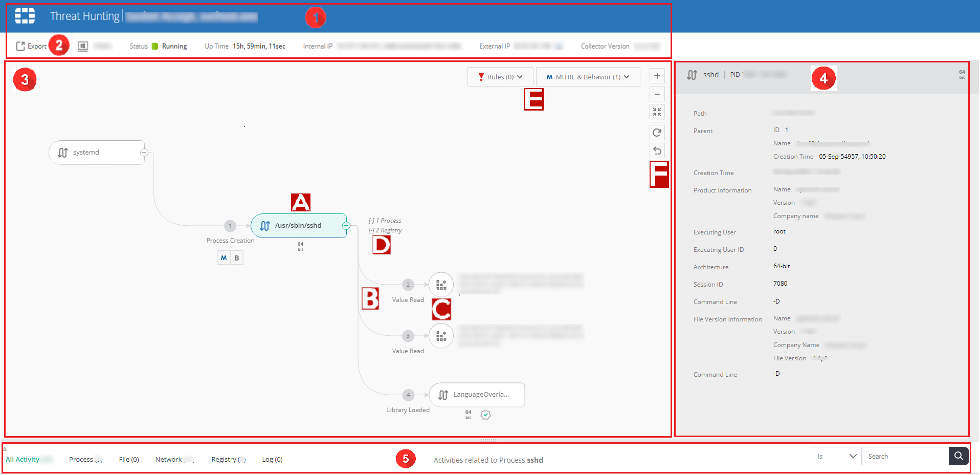The height and width of the screenshot is (475, 980).
Task: Collapse the /usr/sbin/sshd node children
Action: coord(346,226)
